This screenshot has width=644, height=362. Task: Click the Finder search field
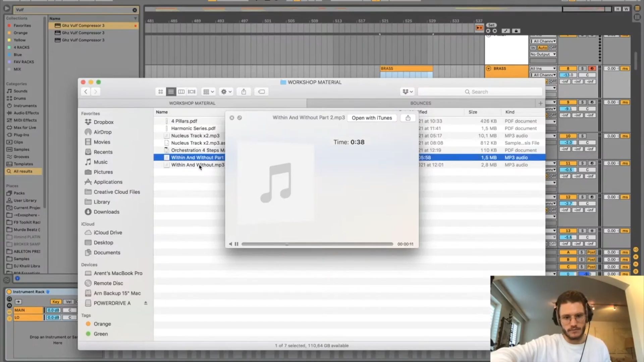tap(480, 92)
